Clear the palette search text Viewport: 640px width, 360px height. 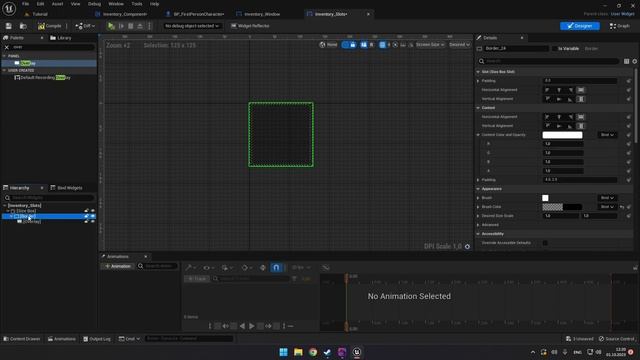pyautogui.click(x=7, y=47)
